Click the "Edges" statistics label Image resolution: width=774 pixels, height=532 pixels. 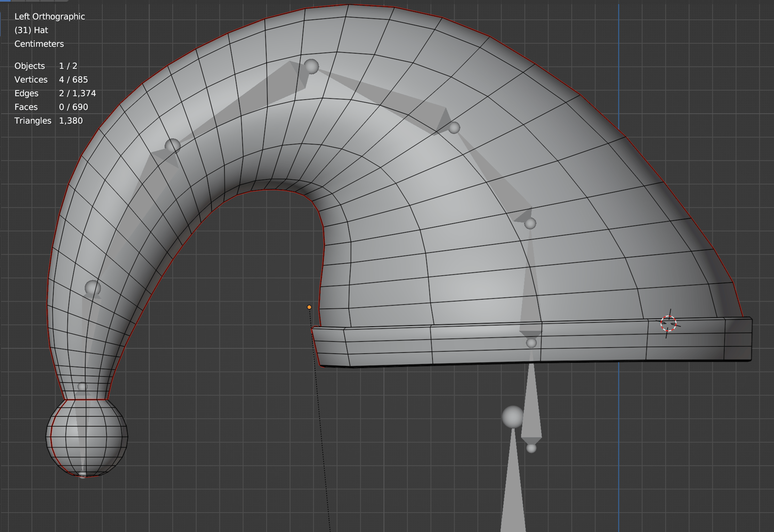point(26,93)
